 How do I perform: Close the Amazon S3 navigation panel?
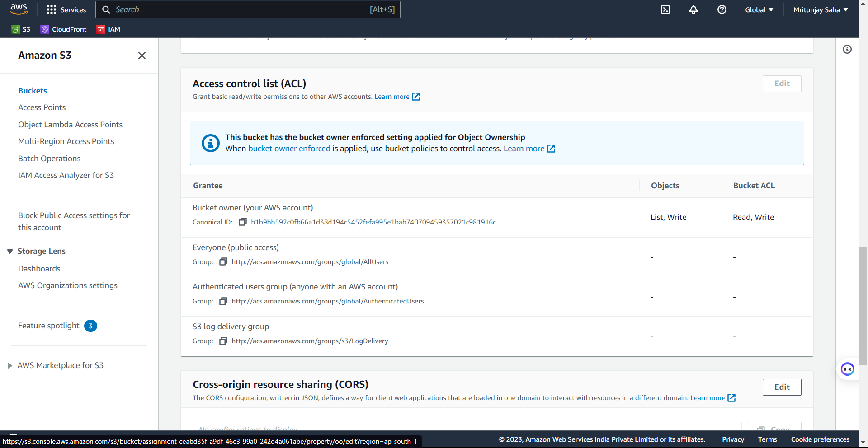click(x=142, y=56)
